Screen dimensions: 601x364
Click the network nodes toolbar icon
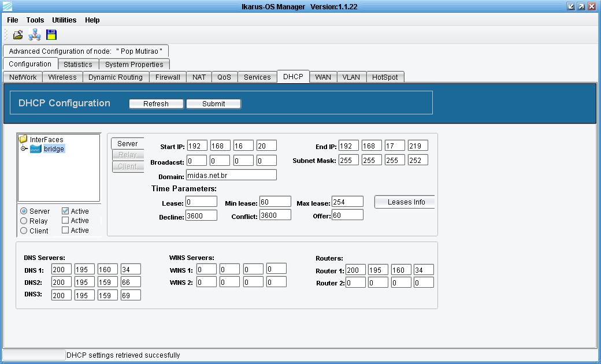[35, 35]
